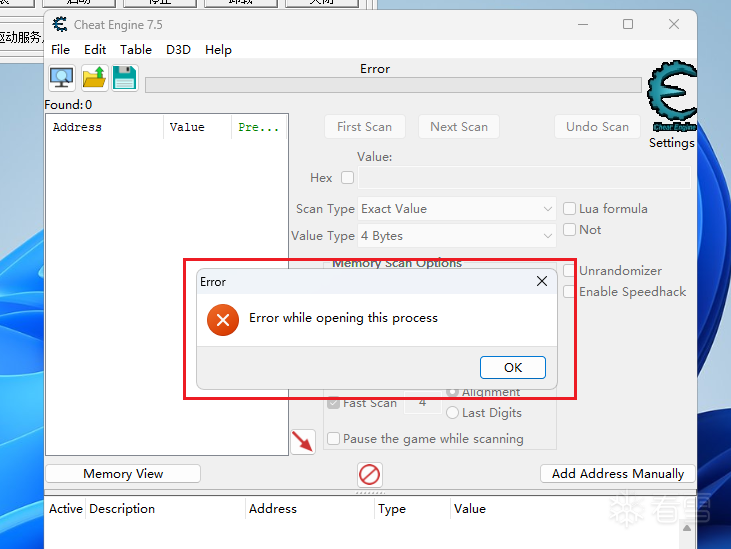Click the scan progress bar
The height and width of the screenshot is (549, 731).
[x=393, y=85]
